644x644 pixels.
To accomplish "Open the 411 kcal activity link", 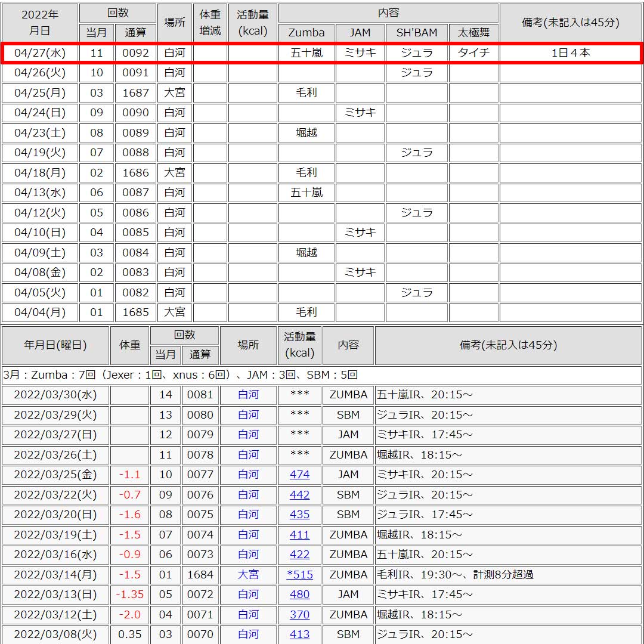I will coord(299,534).
